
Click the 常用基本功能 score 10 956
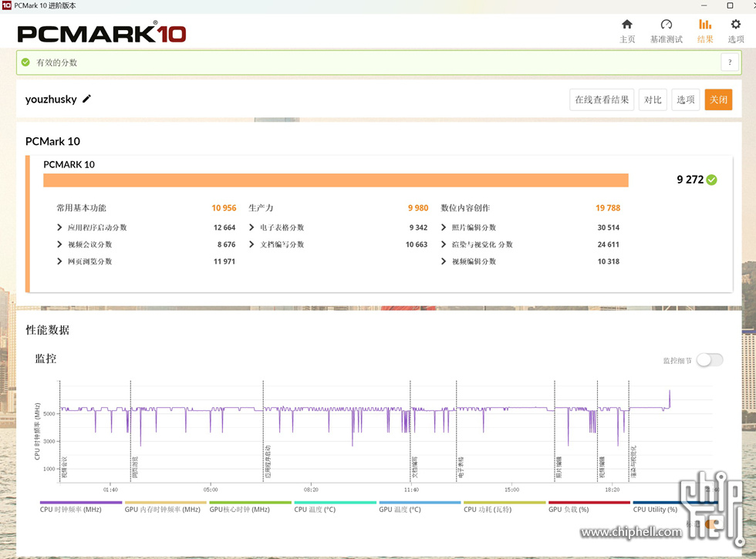click(x=224, y=207)
